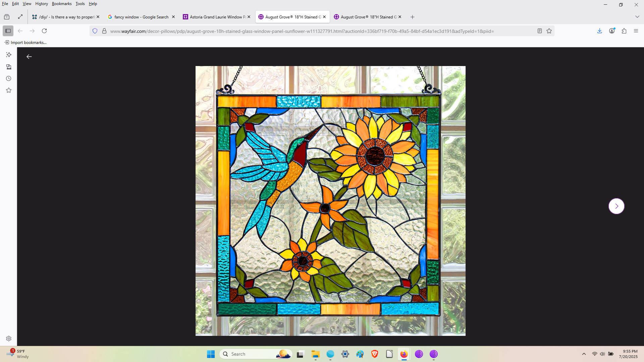Open the Downloads panel
Image resolution: width=644 pixels, height=362 pixels.
tap(600, 31)
